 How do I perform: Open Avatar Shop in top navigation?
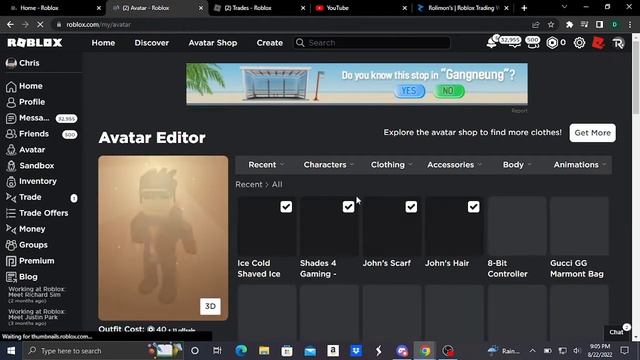(213, 42)
